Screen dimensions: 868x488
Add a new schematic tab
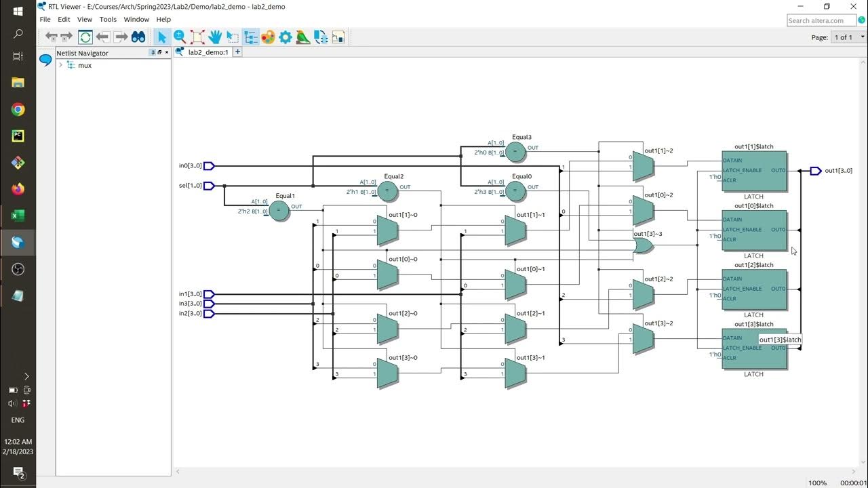click(x=237, y=52)
